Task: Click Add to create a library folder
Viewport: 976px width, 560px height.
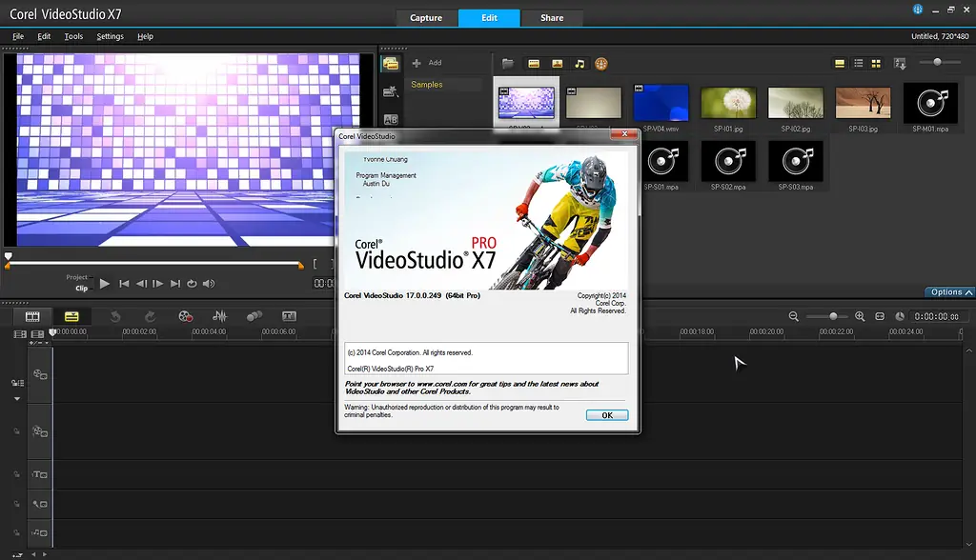Action: point(428,62)
